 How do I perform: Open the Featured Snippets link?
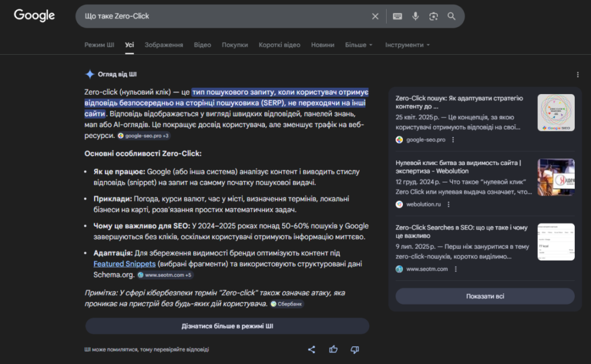tap(124, 264)
